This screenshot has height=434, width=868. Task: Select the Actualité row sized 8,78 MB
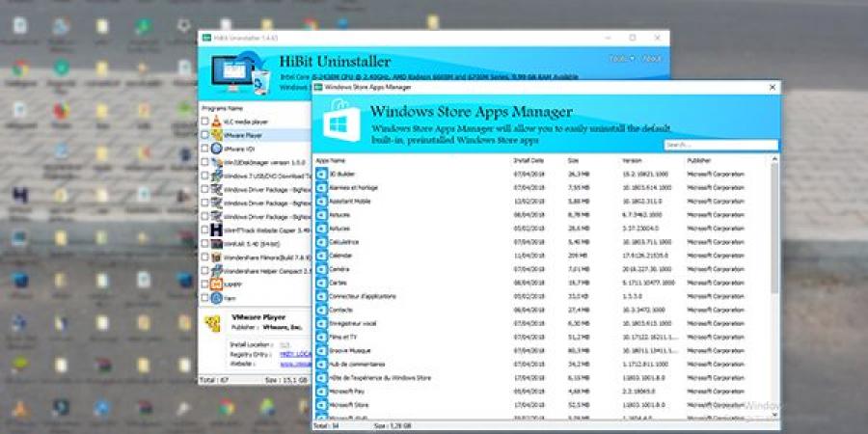(542, 215)
